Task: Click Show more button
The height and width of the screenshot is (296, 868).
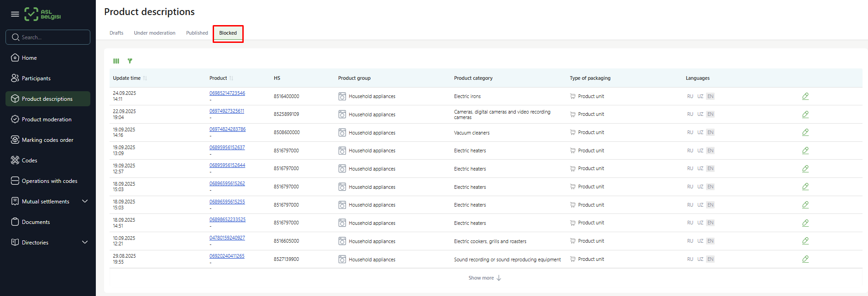Action: [485, 278]
